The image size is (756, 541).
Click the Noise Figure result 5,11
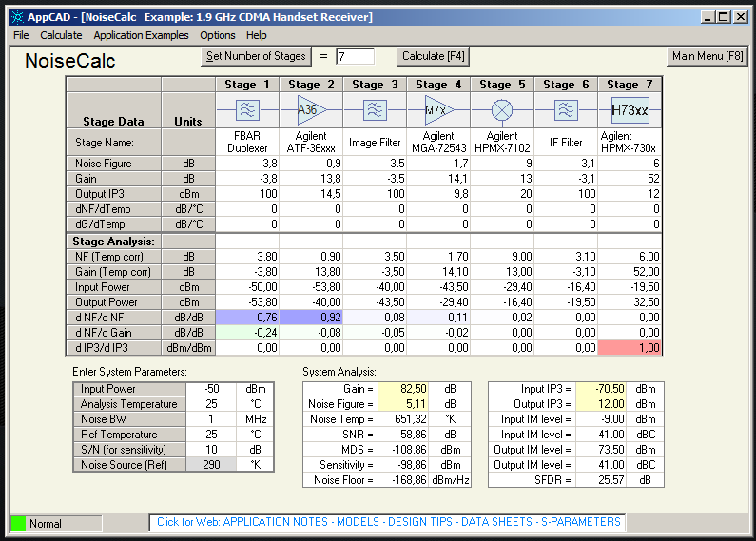coord(403,404)
